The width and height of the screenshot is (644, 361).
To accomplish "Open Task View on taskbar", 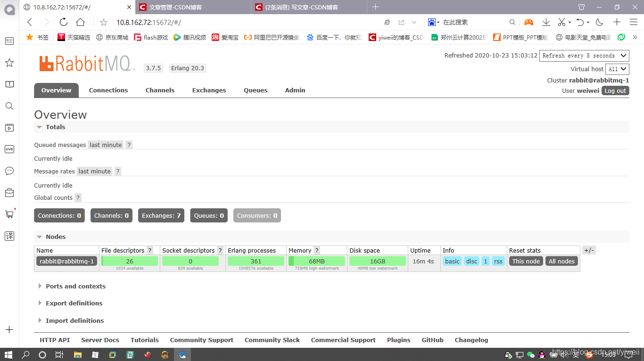I will [x=59, y=354].
